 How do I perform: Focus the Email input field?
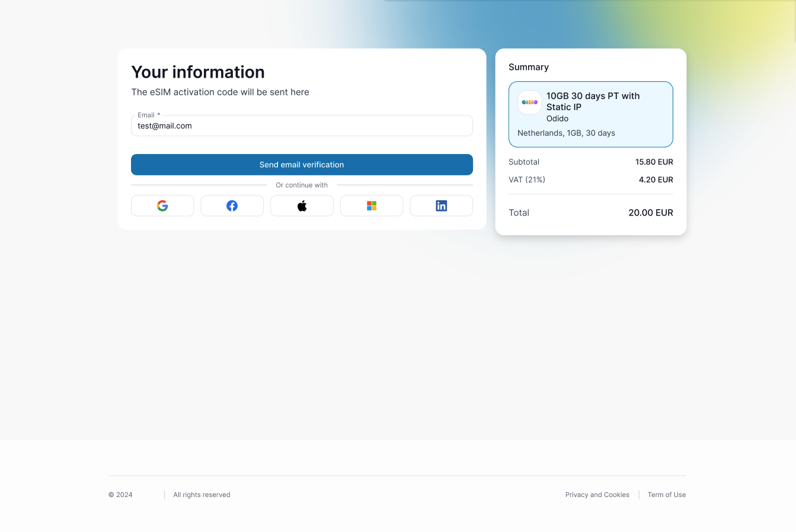[x=302, y=126]
